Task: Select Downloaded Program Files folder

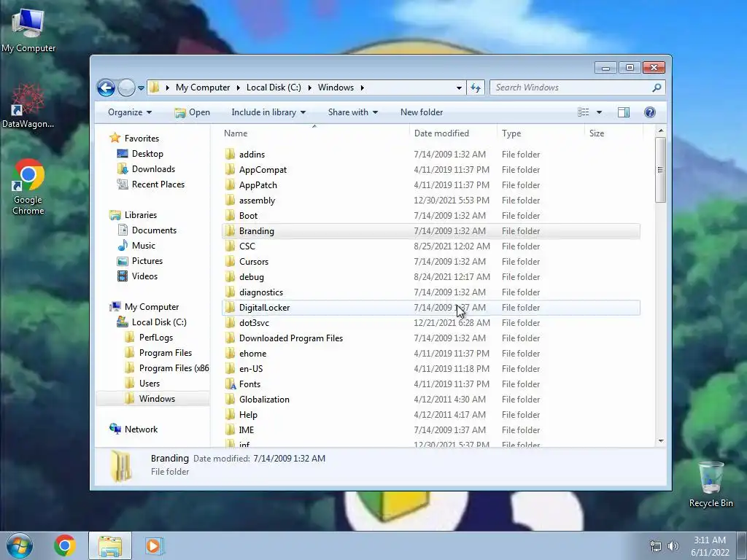Action: click(x=290, y=338)
